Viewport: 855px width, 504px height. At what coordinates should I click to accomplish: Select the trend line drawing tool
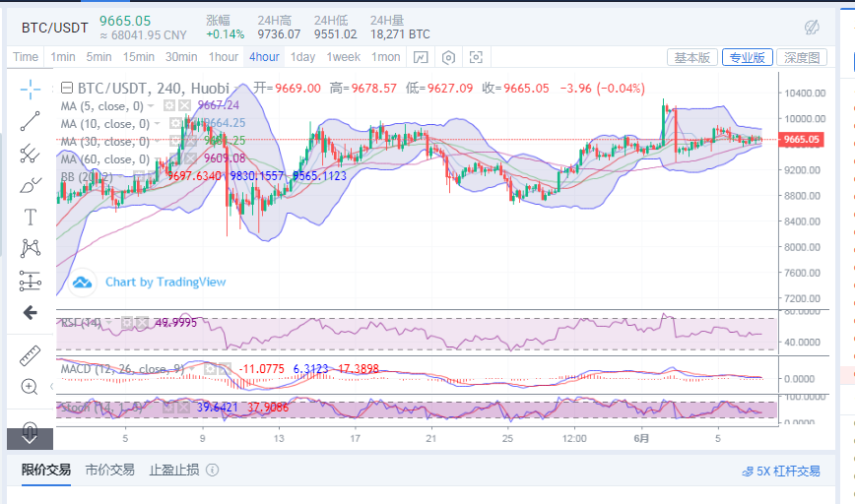[x=30, y=120]
